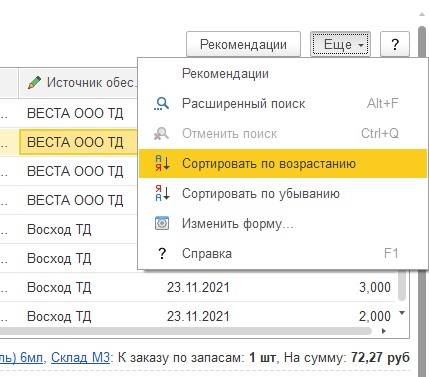This screenshot has width=429, height=377.
Task: Select Отменить поиск menu entry
Action: [x=283, y=134]
